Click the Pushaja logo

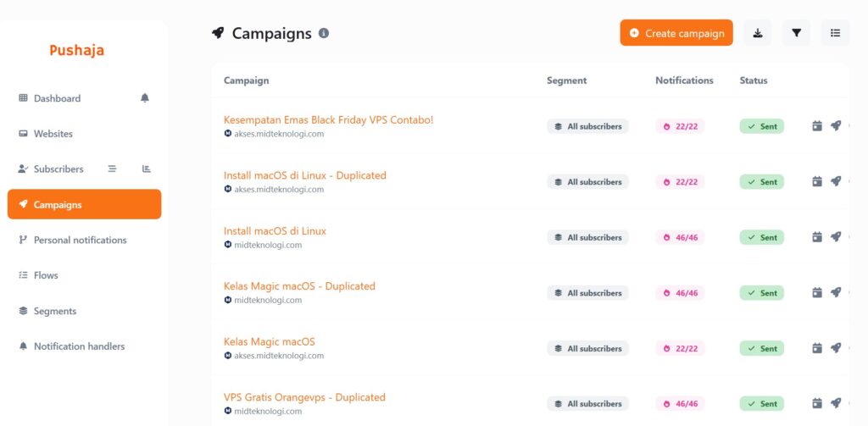77,50
